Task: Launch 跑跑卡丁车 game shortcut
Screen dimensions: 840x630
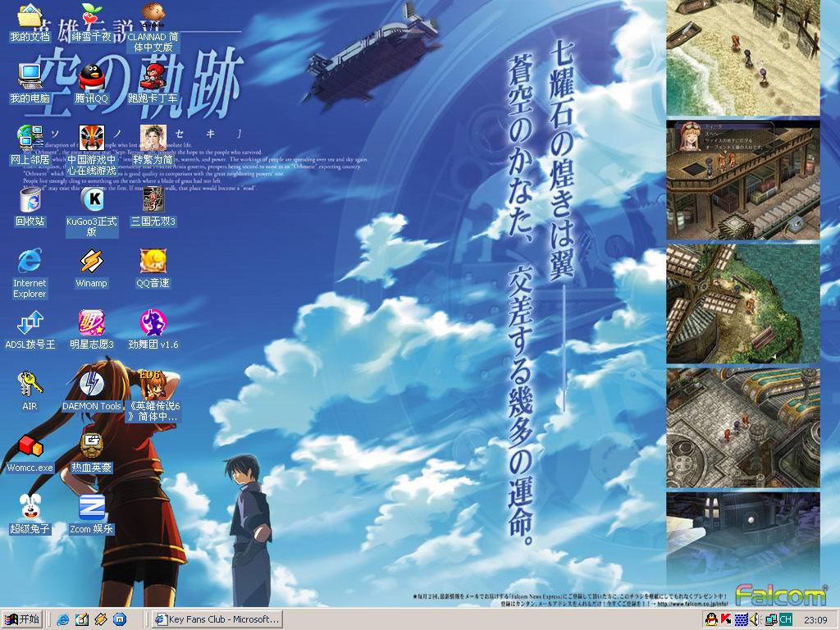Action: click(153, 76)
